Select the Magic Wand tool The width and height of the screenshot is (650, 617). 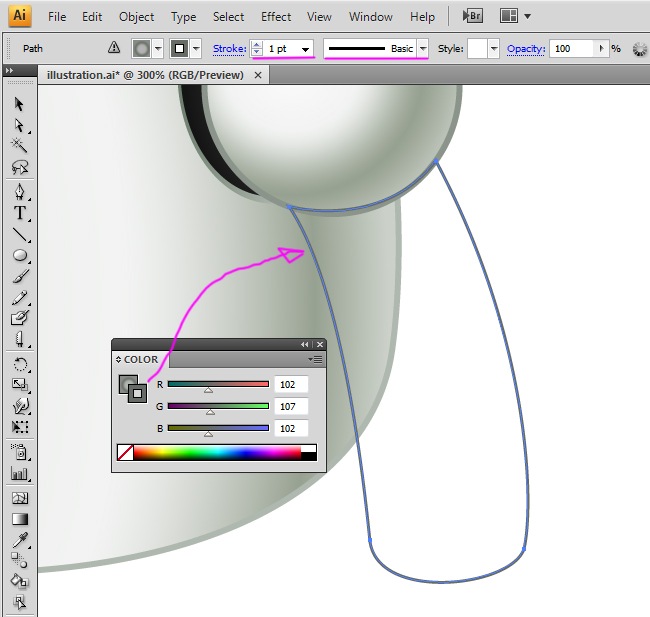(x=19, y=145)
